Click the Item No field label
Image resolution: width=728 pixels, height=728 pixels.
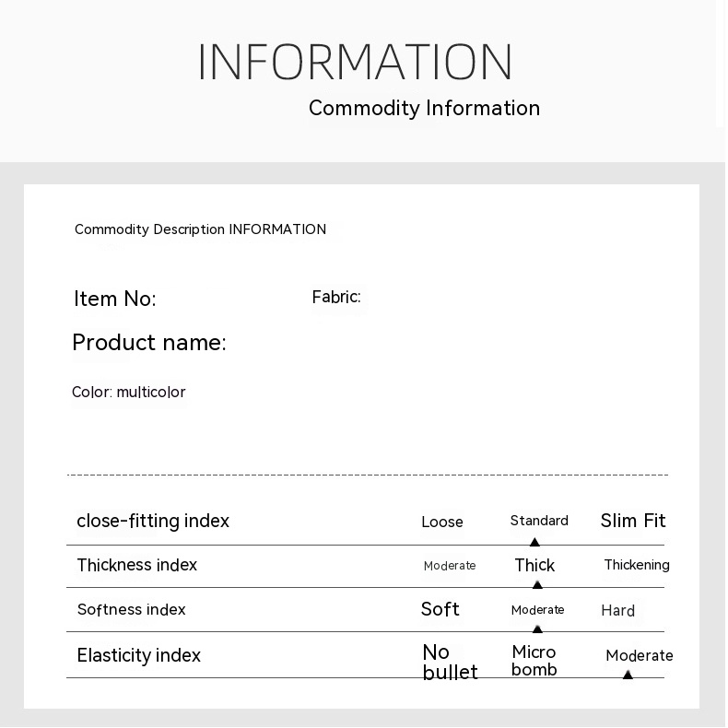(x=114, y=299)
